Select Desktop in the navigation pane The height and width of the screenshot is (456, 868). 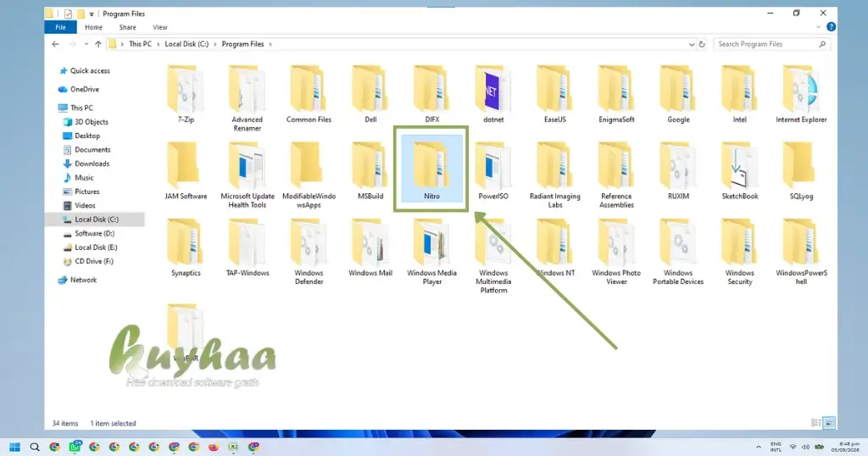(81, 136)
